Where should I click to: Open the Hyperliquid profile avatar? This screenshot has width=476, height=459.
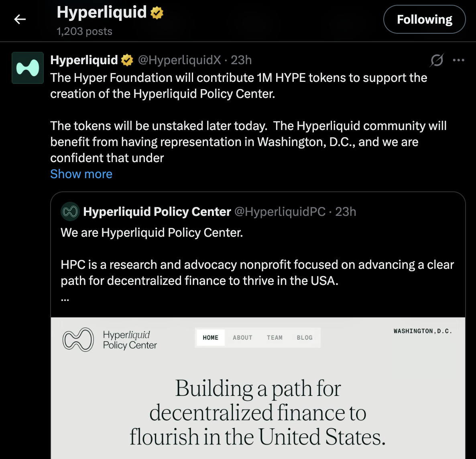(x=27, y=68)
